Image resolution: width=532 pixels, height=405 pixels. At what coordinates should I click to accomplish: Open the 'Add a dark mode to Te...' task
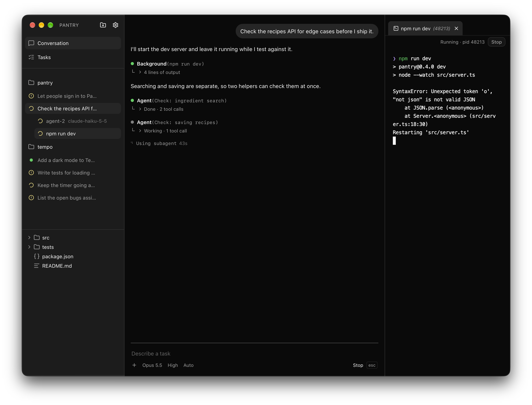coord(73,160)
